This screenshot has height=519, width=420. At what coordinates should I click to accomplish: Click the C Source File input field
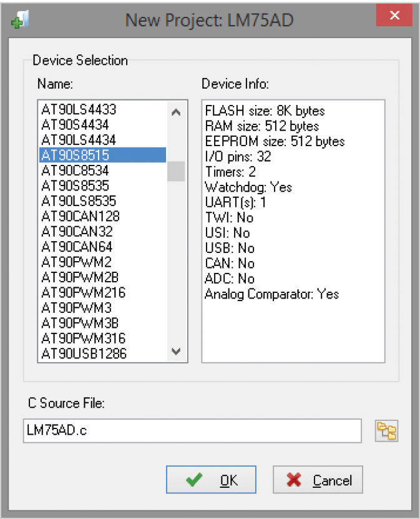[192, 430]
